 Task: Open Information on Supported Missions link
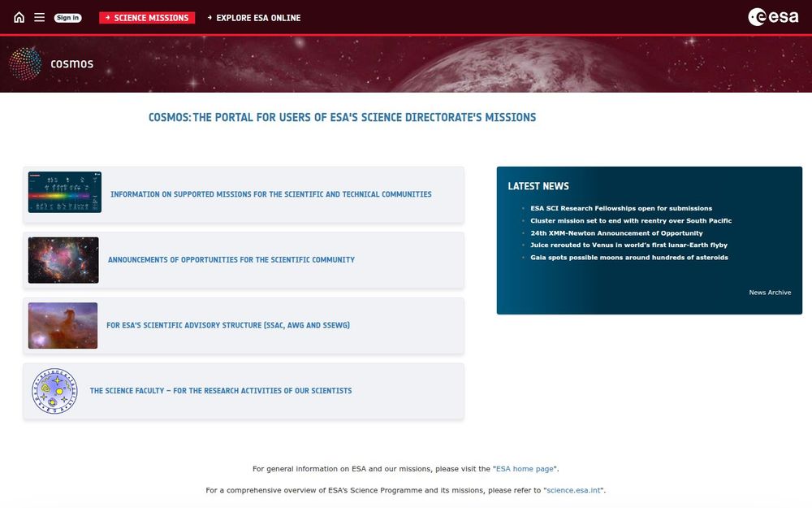coord(271,194)
